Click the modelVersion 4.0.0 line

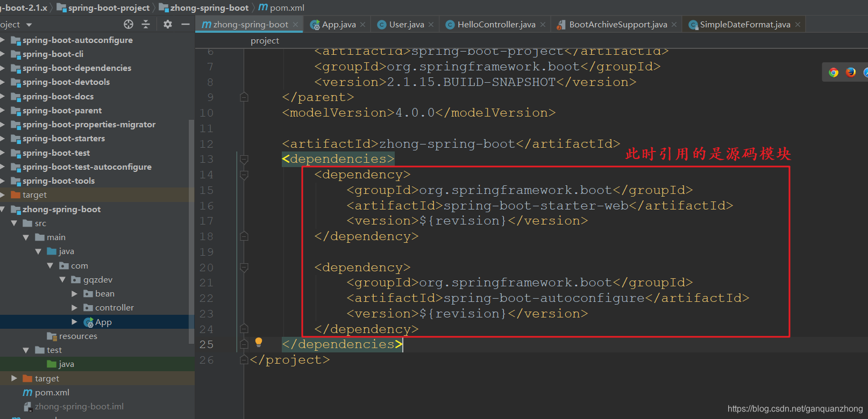coord(419,113)
